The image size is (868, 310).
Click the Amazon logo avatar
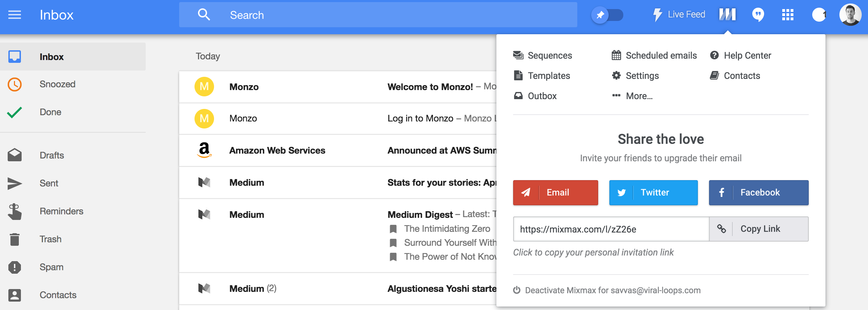(204, 150)
